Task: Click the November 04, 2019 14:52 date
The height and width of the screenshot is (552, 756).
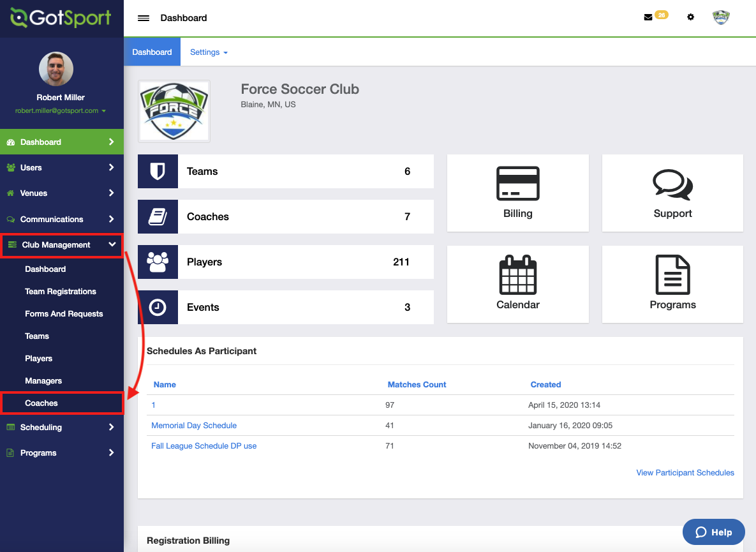Action: (x=575, y=446)
